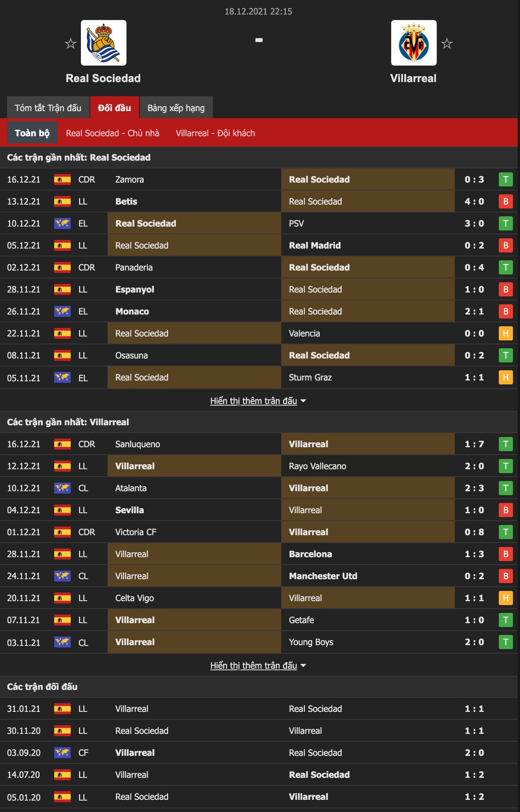The width and height of the screenshot is (520, 812).
Task: Open the Atalanta team name
Action: coord(131,488)
